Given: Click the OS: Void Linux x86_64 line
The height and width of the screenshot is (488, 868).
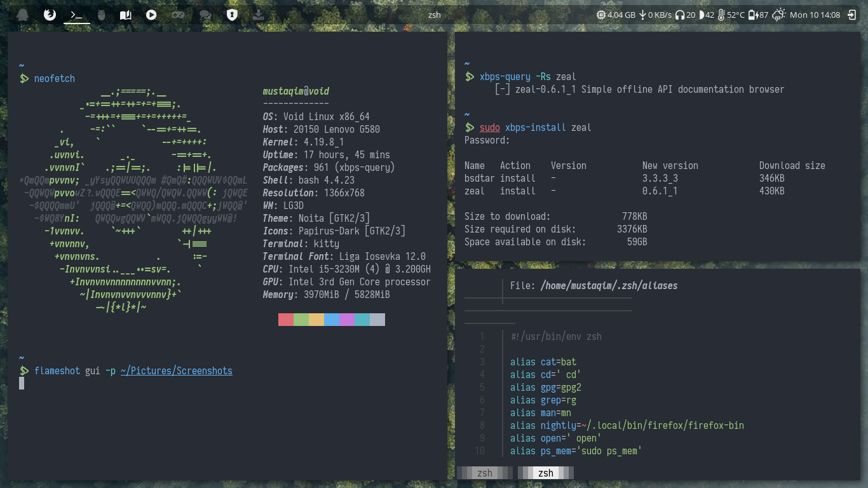Looking at the screenshot, I should coord(316,117).
